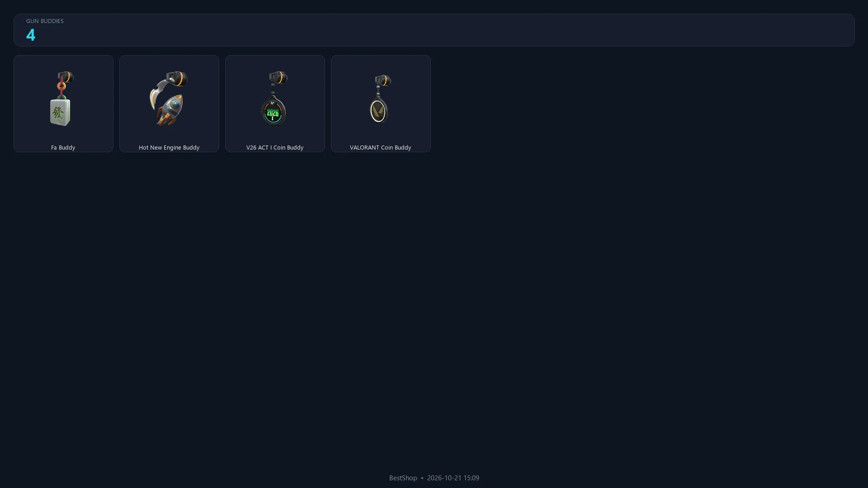868x488 pixels.
Task: Click the 'V26 ACT I Coin Buddy' label
Action: tap(274, 148)
